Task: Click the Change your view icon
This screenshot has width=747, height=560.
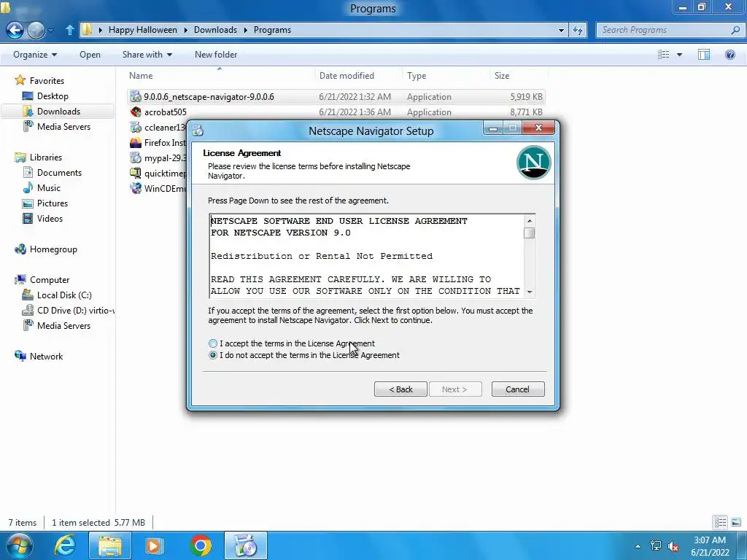Action: [x=664, y=55]
